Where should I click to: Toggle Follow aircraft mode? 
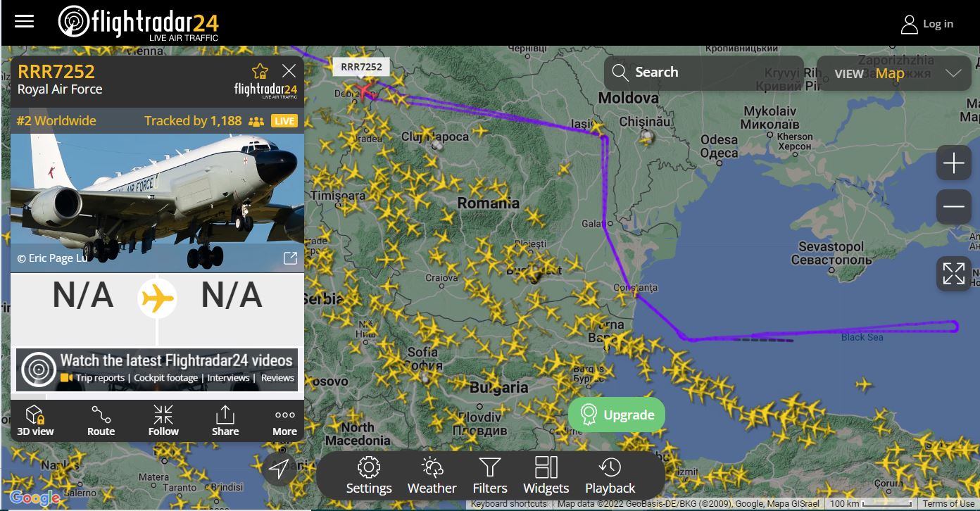point(163,420)
